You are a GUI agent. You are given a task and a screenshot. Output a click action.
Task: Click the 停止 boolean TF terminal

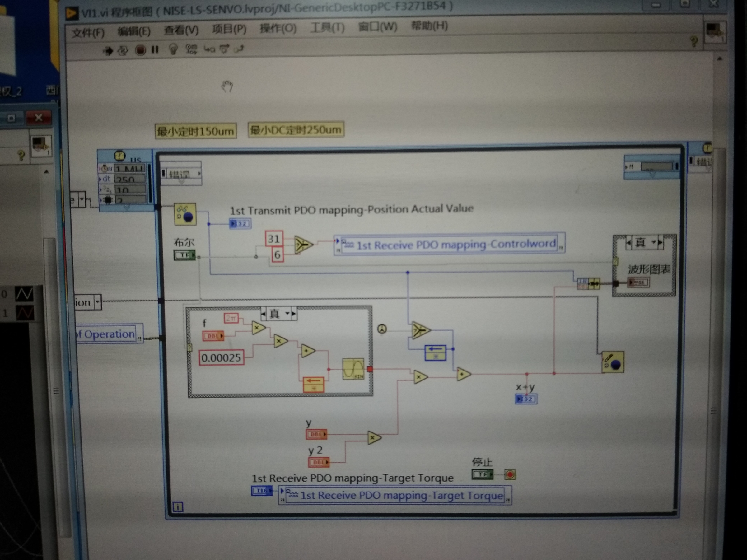coord(482,474)
